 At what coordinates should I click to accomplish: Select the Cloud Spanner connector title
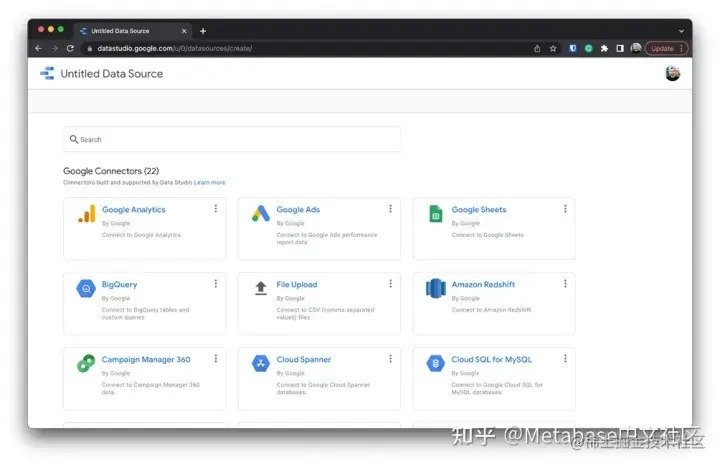(304, 359)
